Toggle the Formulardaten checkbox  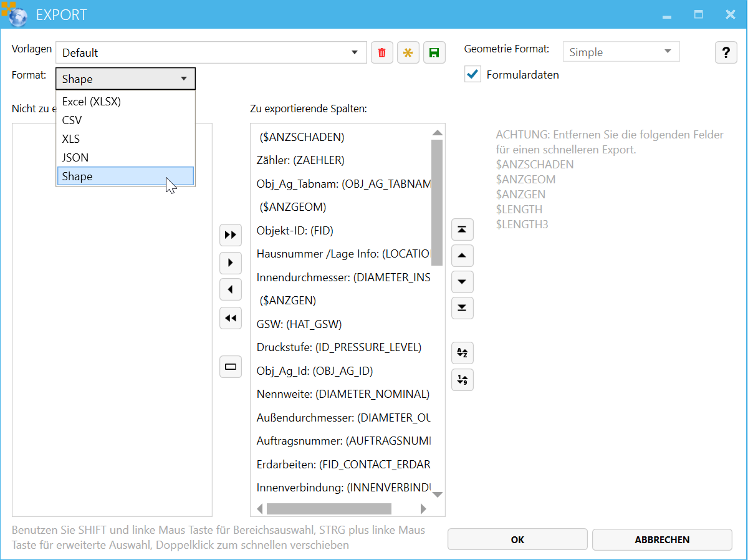[x=473, y=75]
